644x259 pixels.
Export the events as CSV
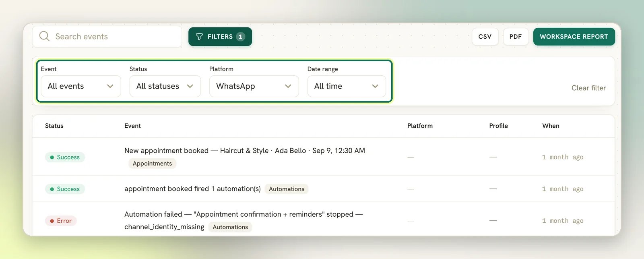[x=485, y=37]
